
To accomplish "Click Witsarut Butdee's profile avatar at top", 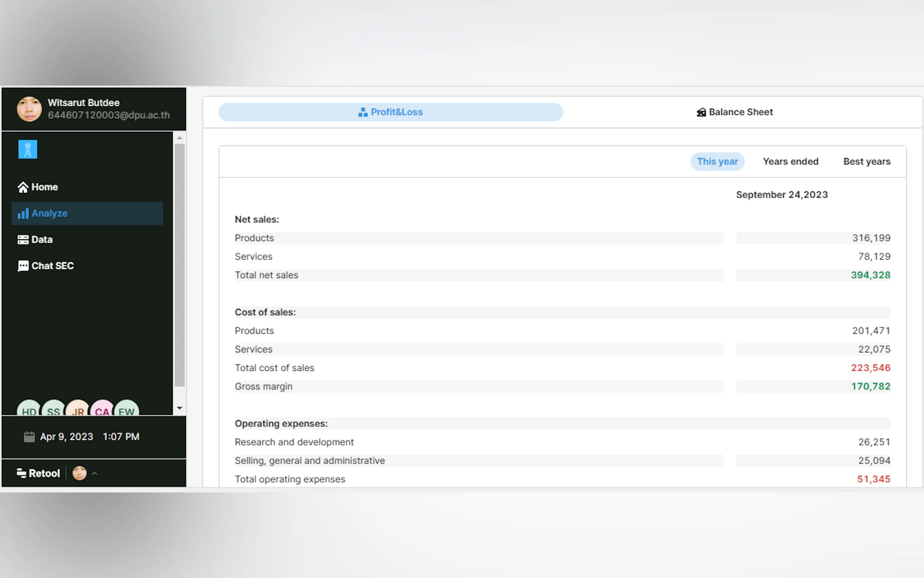I will [29, 109].
